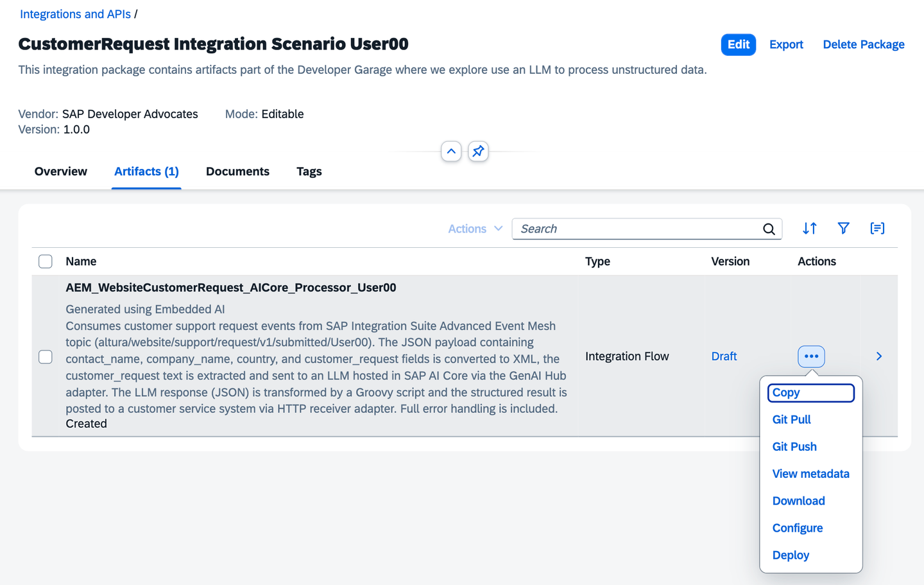Collapse the header with the up chevron
This screenshot has width=924, height=585.
pos(451,152)
